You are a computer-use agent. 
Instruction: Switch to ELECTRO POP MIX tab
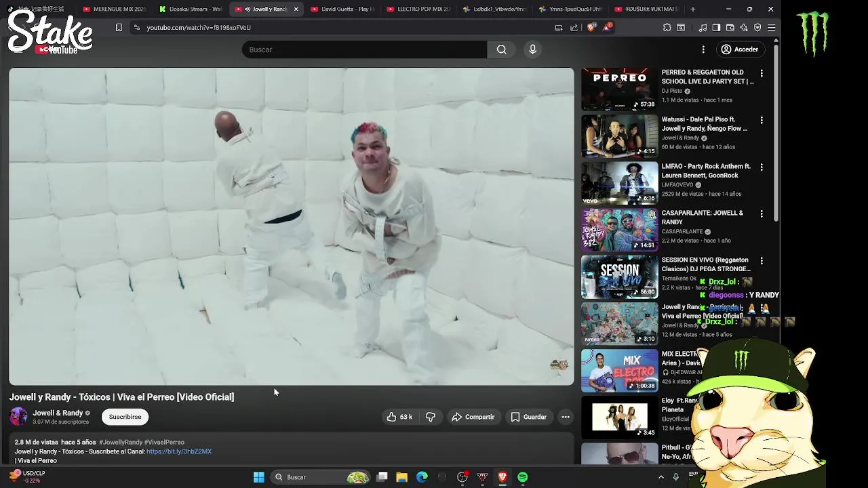pos(418,9)
